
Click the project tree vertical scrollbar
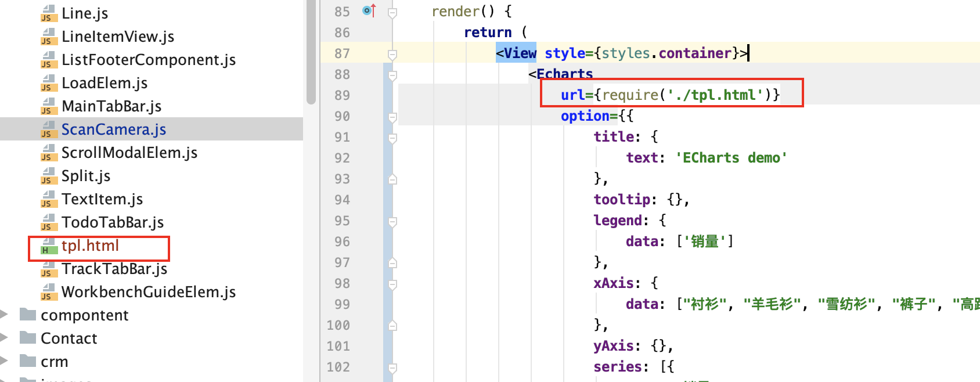(311, 52)
